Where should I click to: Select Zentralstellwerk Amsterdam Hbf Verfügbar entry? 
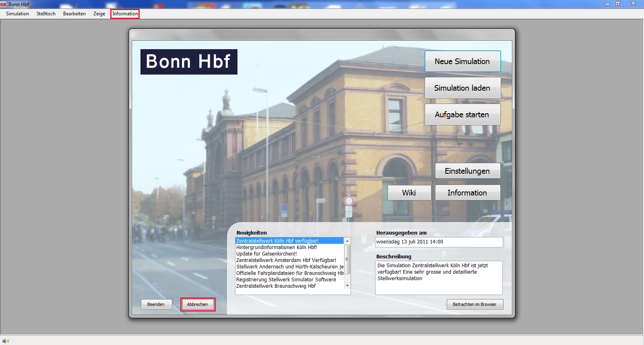click(286, 260)
